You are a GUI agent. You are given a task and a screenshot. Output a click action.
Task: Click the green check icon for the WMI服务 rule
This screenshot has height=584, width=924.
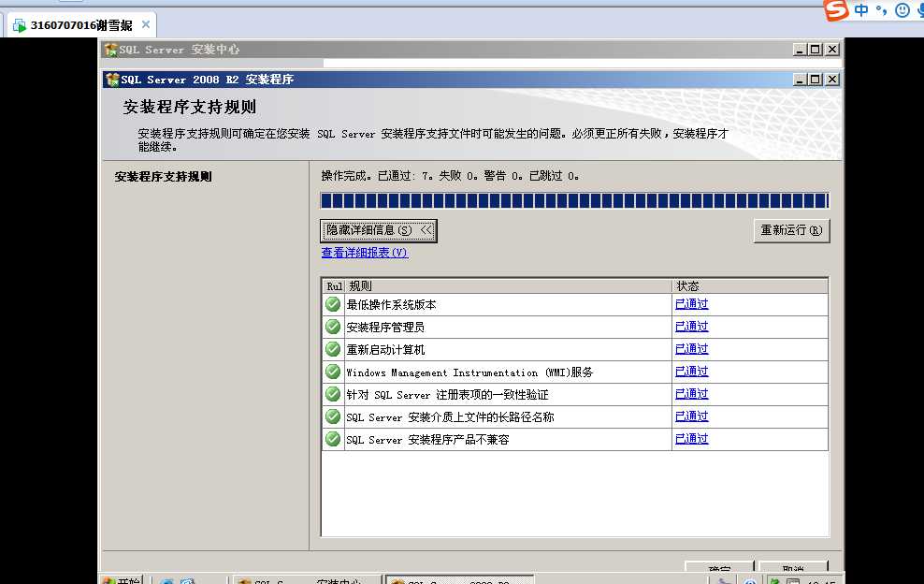pos(333,372)
